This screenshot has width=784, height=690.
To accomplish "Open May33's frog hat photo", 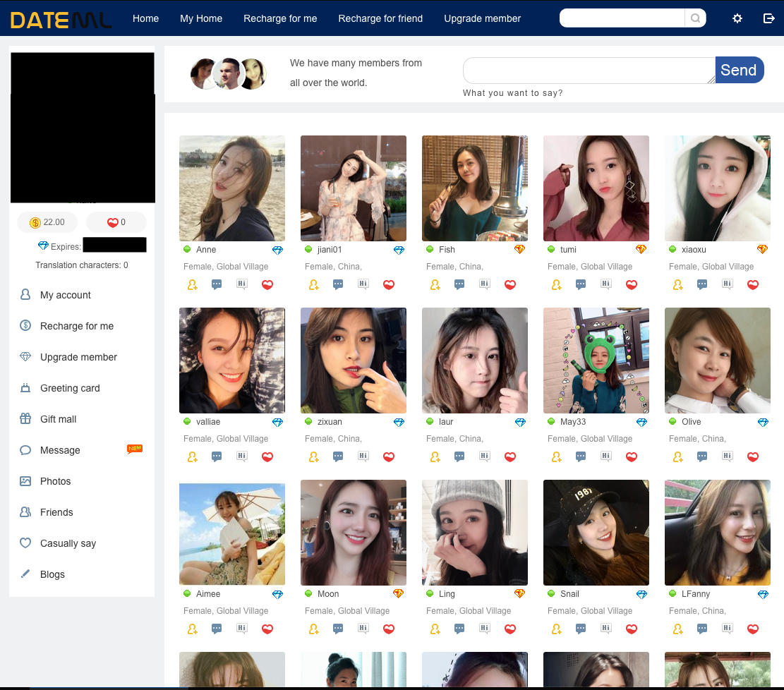I will click(596, 361).
